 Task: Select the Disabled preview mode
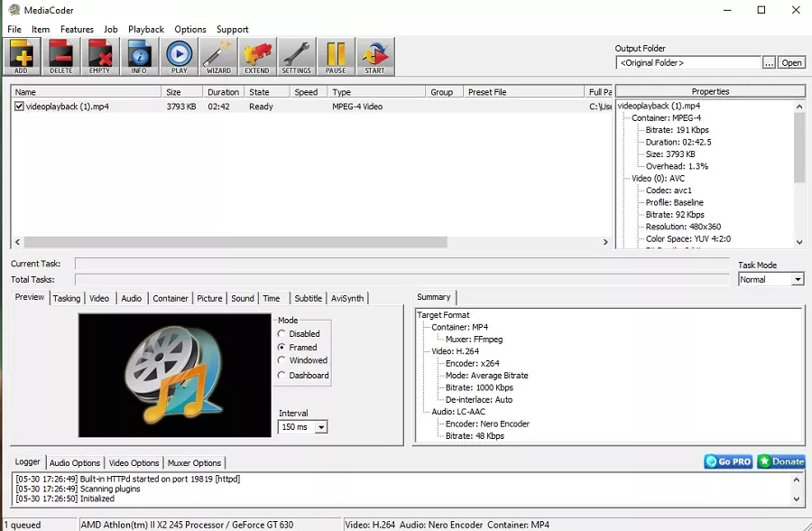coord(282,334)
